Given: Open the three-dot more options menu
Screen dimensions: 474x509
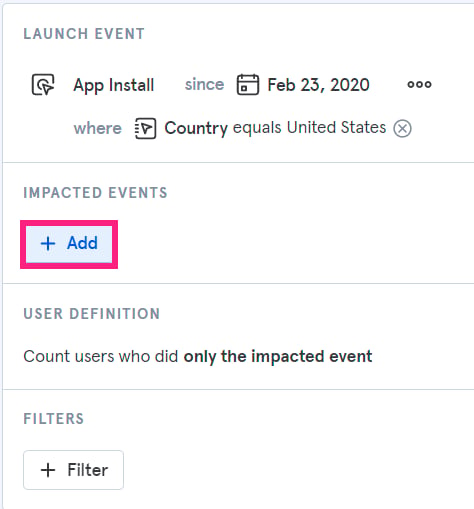Looking at the screenshot, I should click(x=419, y=84).
